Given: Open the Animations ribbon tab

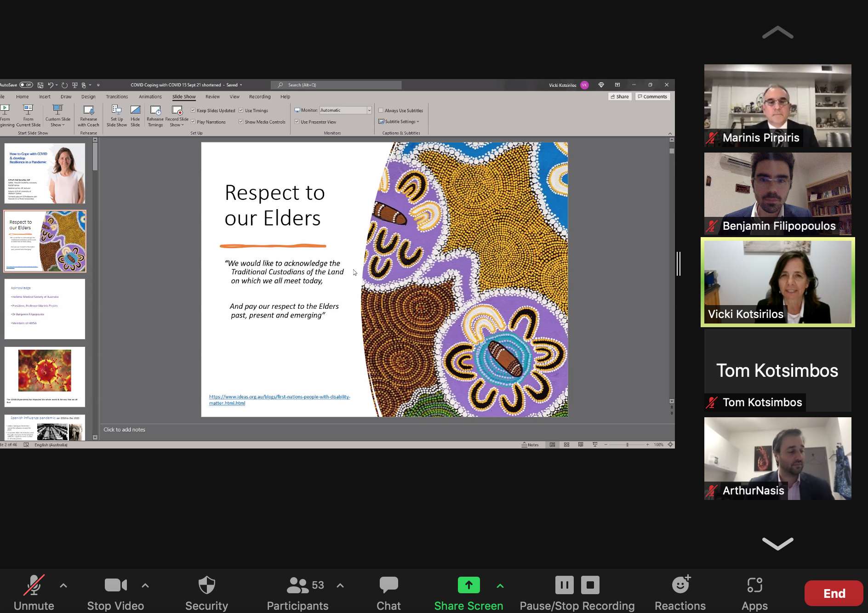Looking at the screenshot, I should click(x=150, y=96).
